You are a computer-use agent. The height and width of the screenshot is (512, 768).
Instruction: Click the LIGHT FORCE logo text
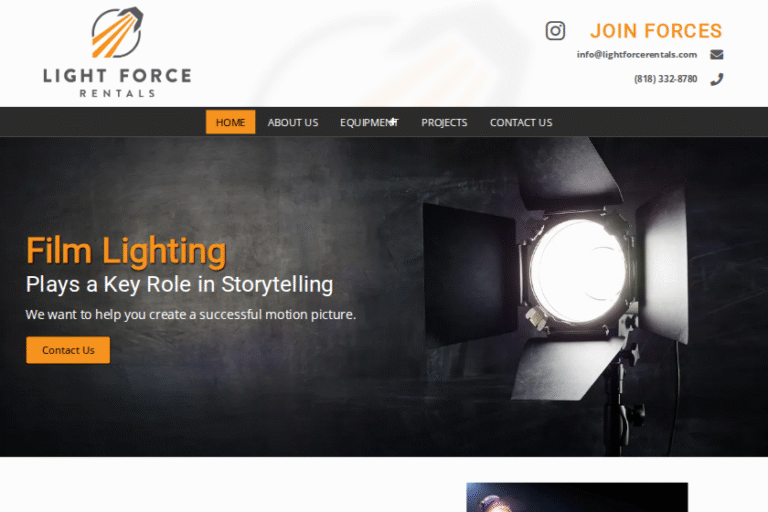tap(117, 76)
